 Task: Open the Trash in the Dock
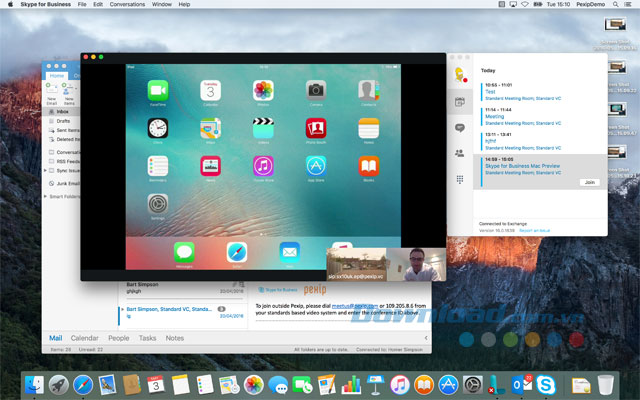click(605, 384)
